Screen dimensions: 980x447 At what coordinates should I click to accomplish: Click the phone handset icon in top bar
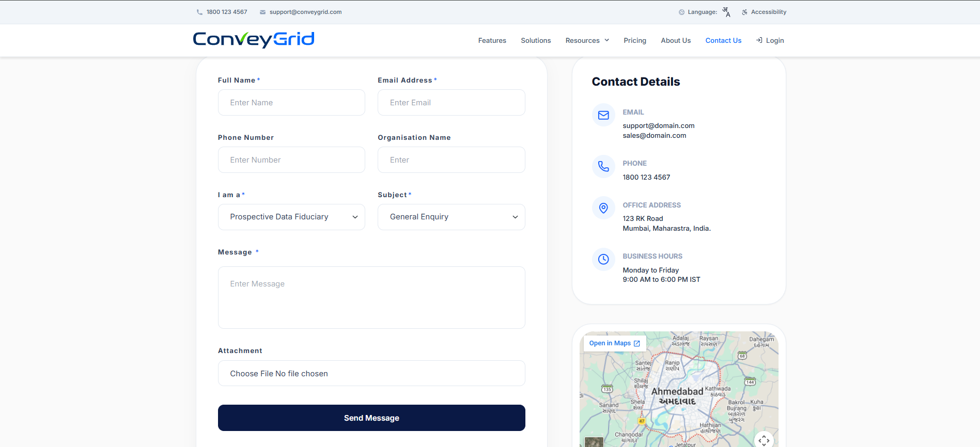pyautogui.click(x=199, y=12)
